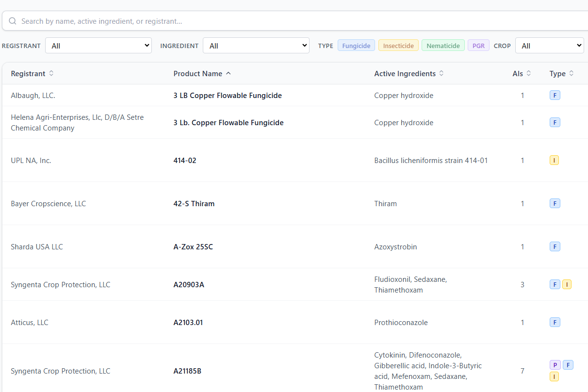Click the Type sort arrows icon
The width and height of the screenshot is (588, 392).
point(572,73)
